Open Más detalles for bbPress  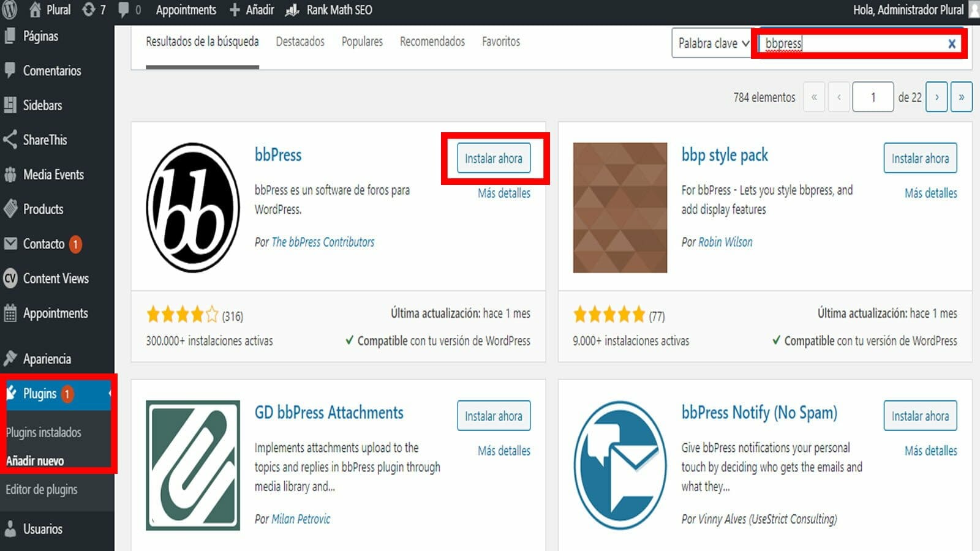(504, 193)
